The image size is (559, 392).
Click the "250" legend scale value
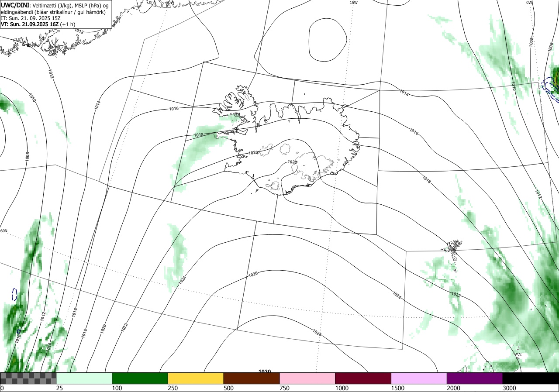pyautogui.click(x=173, y=388)
